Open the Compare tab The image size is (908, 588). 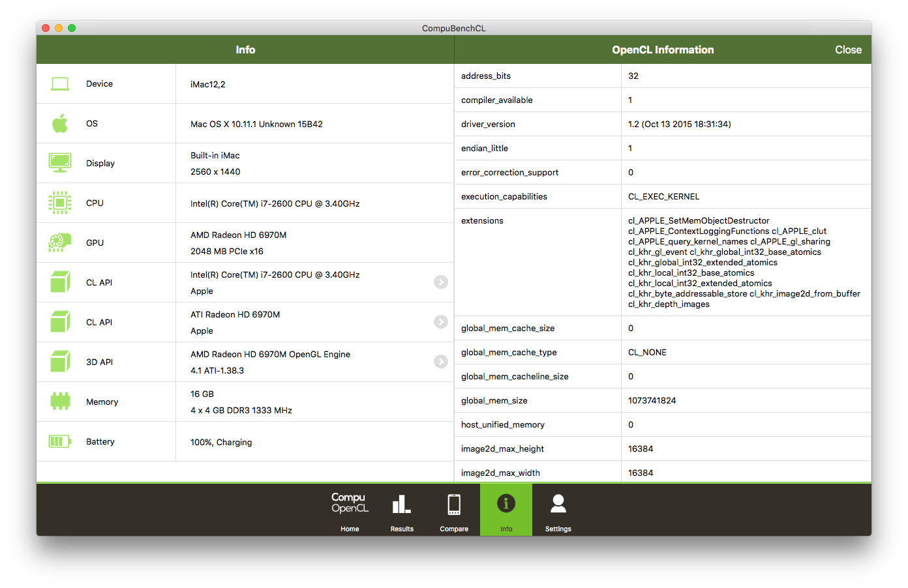454,511
